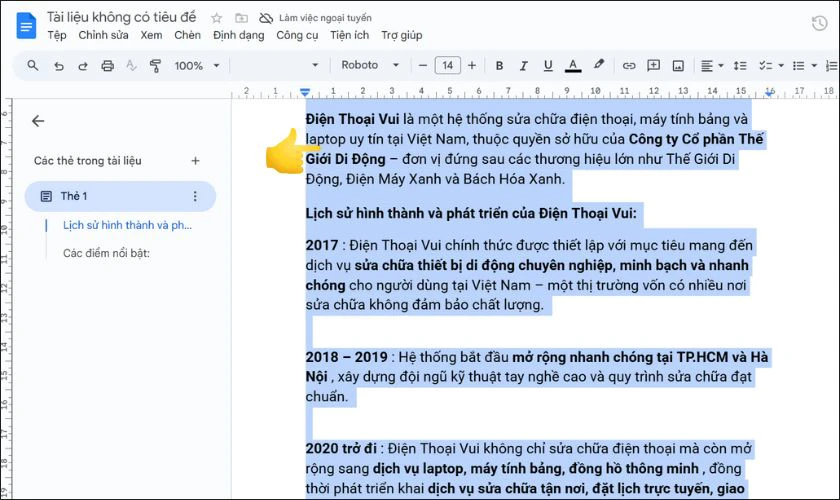The image size is (840, 500).
Task: Click the move to folder icon
Action: 242,18
